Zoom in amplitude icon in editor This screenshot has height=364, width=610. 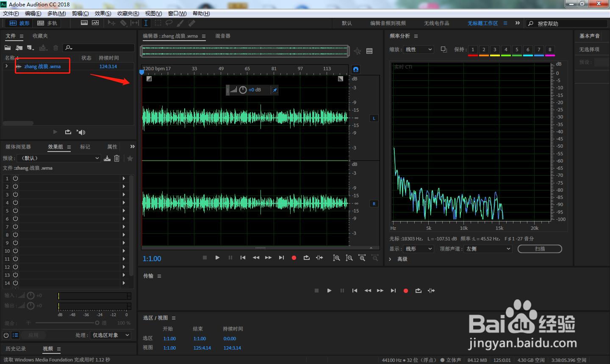point(336,258)
